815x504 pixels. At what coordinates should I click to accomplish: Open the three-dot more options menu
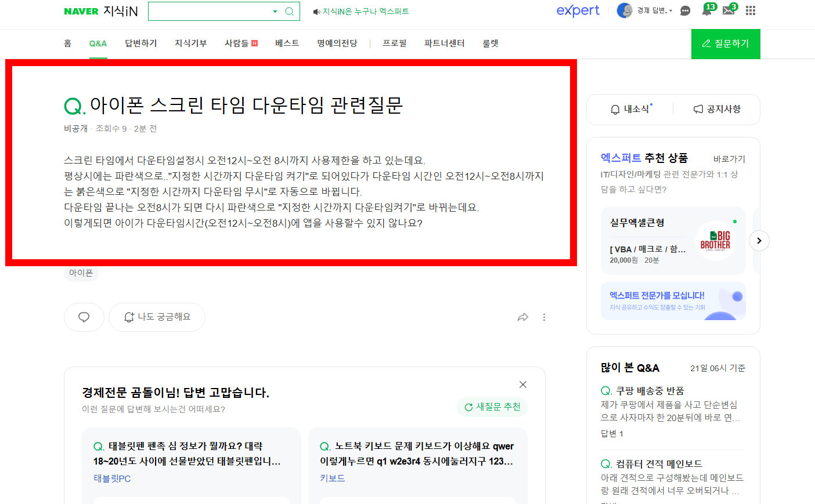point(544,317)
